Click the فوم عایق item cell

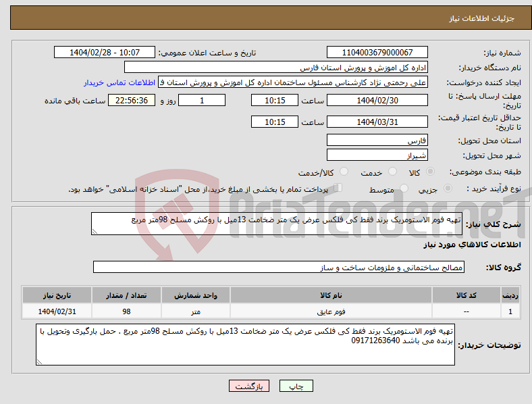331,311
